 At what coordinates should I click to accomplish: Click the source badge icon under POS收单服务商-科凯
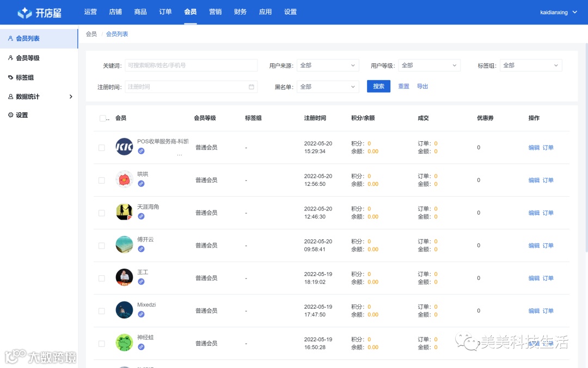coord(141,151)
